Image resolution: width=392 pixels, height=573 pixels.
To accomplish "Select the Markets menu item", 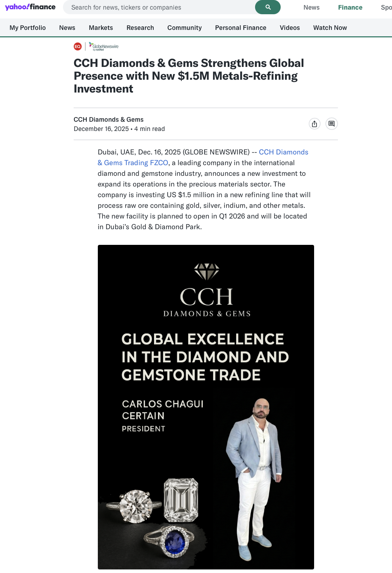I will click(101, 28).
